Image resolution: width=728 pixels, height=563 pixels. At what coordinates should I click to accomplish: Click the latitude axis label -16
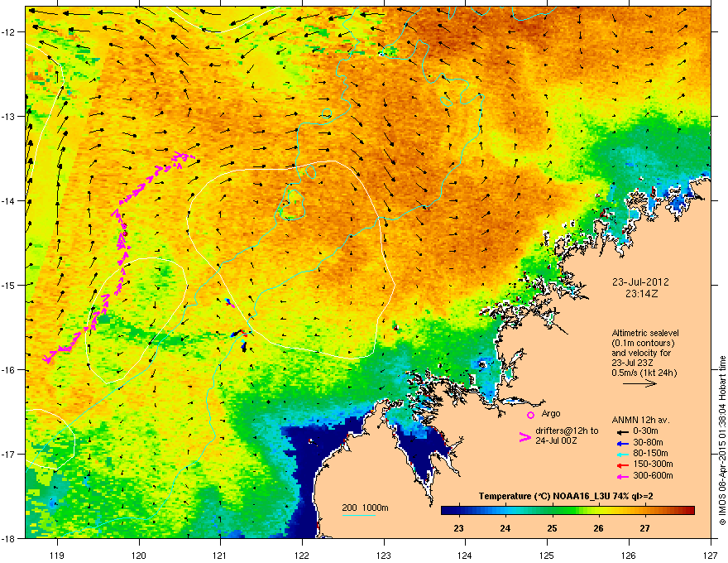tap(9, 370)
